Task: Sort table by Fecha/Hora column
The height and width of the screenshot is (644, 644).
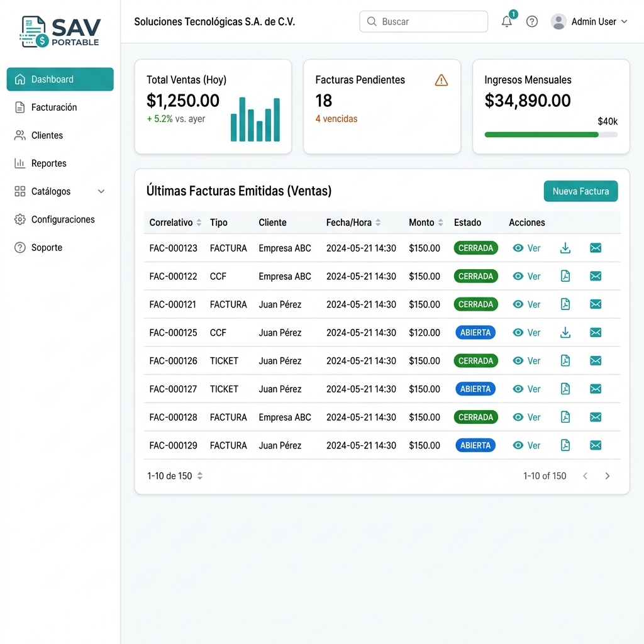Action: (378, 223)
